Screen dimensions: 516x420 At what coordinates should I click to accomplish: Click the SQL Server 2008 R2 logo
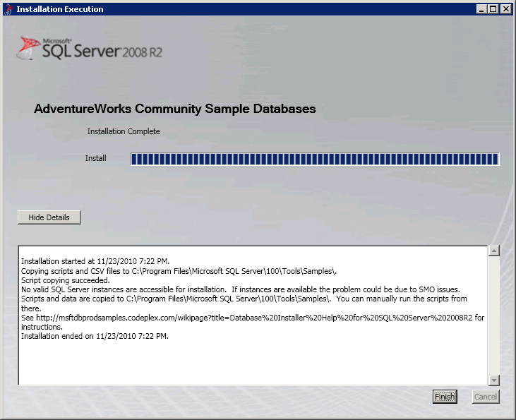(90, 49)
